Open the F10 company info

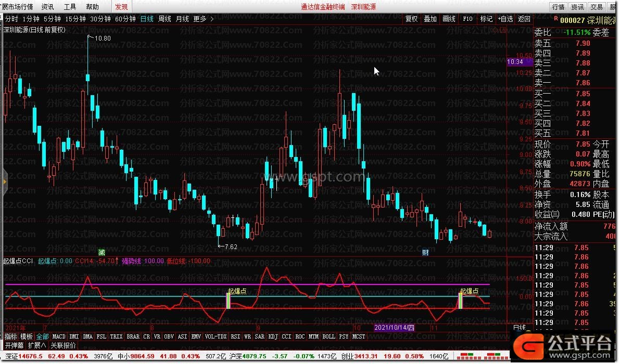pyautogui.click(x=467, y=19)
